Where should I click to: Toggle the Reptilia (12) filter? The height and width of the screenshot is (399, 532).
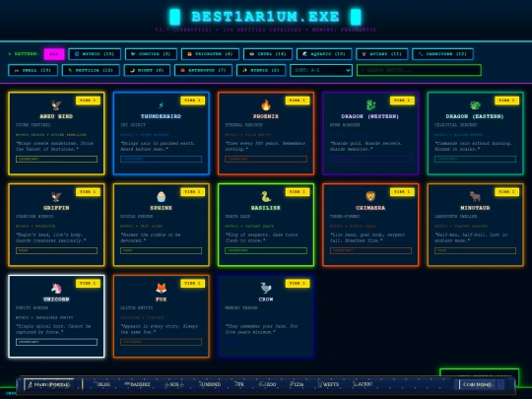tap(91, 70)
